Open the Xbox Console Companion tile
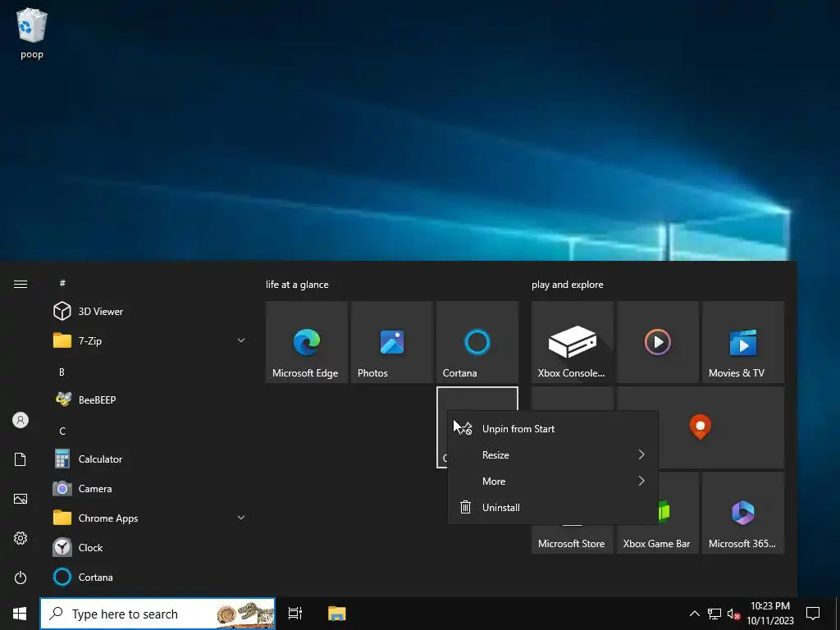Image resolution: width=840 pixels, height=630 pixels. pos(572,342)
